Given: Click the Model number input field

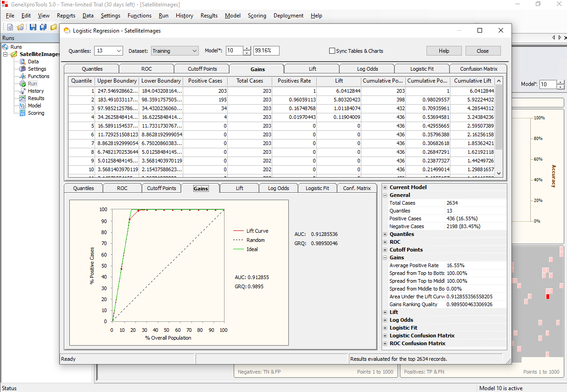Looking at the screenshot, I should pyautogui.click(x=234, y=51).
